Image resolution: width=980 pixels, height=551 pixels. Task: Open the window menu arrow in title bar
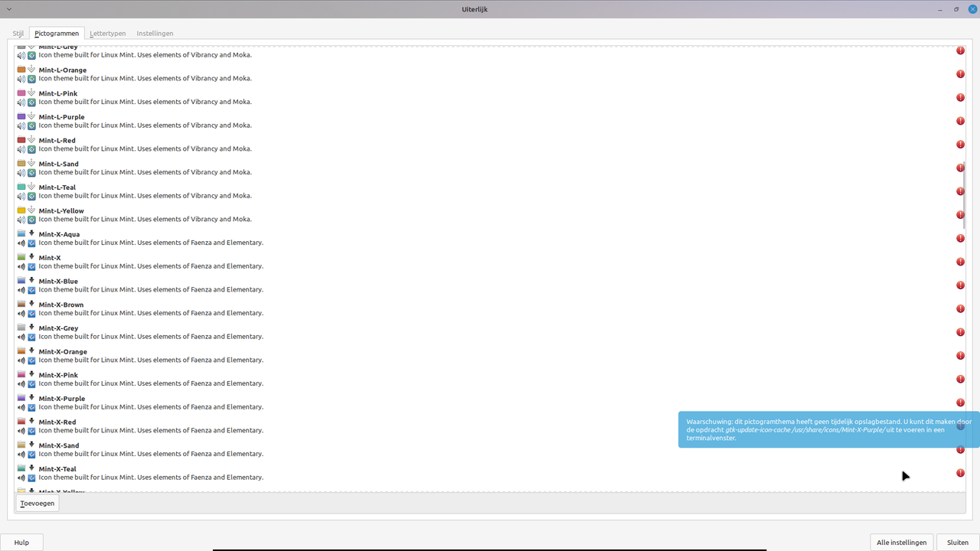tap(8, 9)
